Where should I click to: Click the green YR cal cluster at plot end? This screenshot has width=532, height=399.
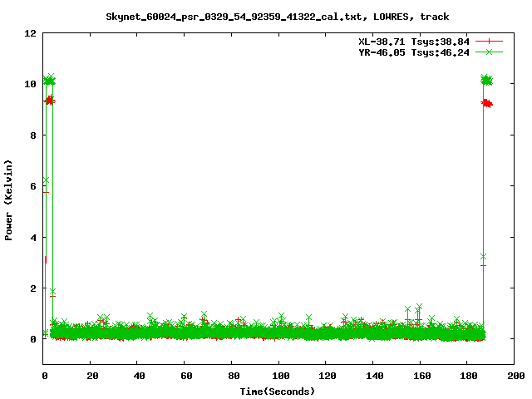(x=487, y=80)
